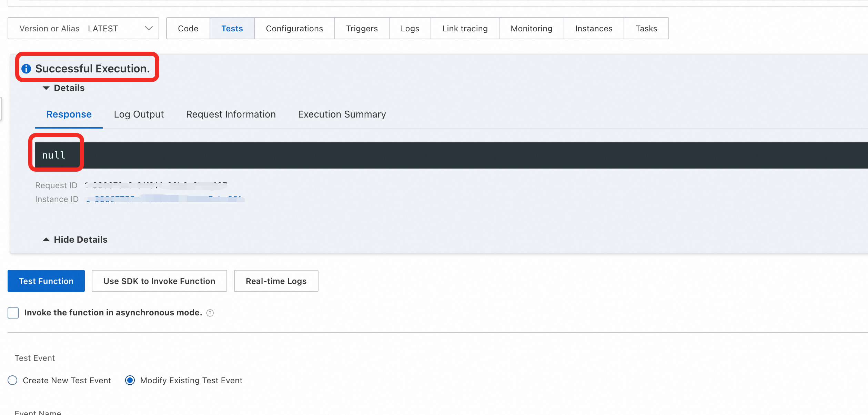Screen dimensions: 868x415
Task: Enable invoke function in asynchronous mode
Action: [x=13, y=313]
